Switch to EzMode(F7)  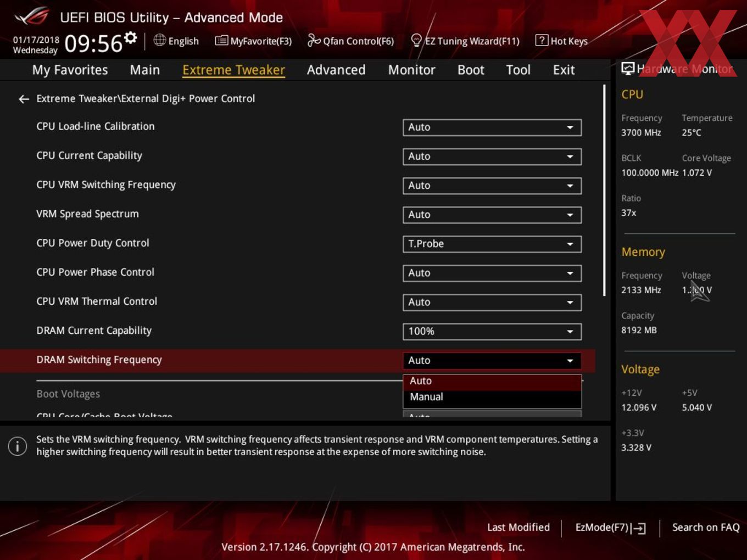point(610,528)
